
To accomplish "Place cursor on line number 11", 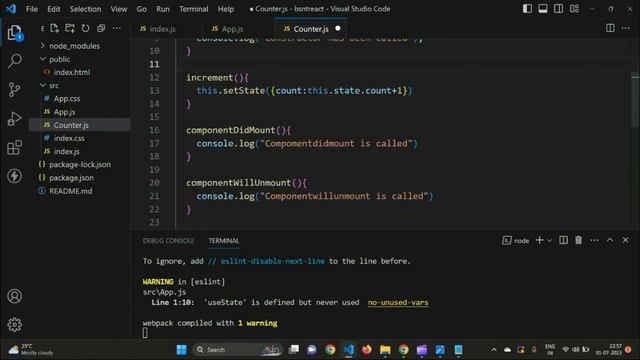I will [x=154, y=64].
